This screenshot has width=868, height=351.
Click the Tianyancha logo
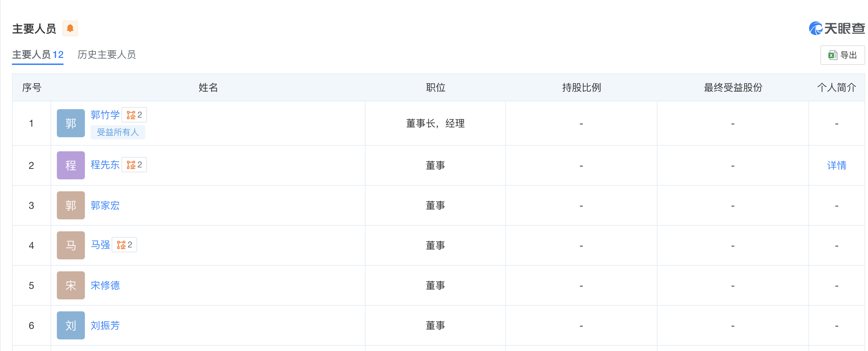point(836,28)
